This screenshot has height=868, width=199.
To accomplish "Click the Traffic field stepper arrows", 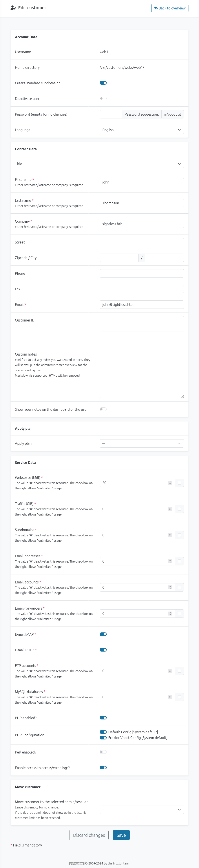I will tap(170, 509).
